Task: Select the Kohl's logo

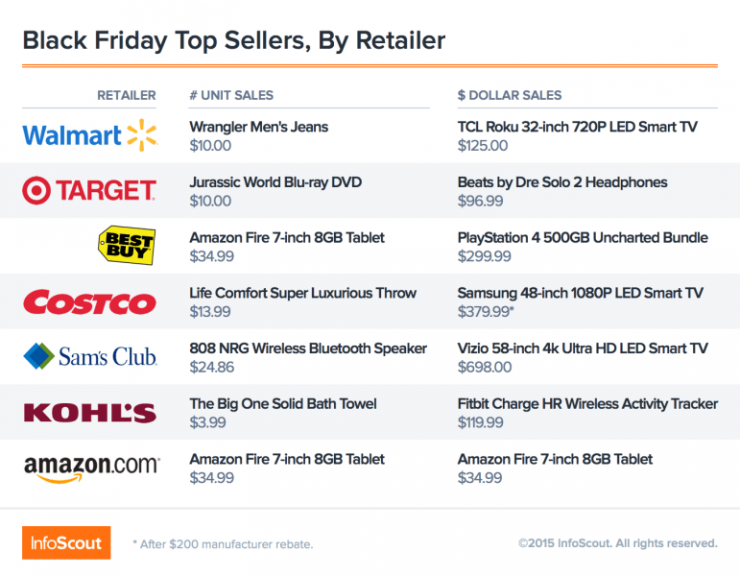Action: pyautogui.click(x=90, y=413)
